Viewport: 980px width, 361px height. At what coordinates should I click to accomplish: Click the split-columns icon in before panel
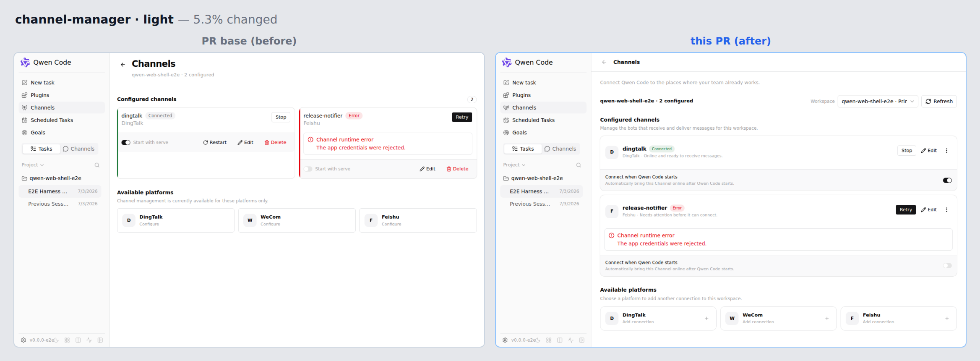point(78,340)
